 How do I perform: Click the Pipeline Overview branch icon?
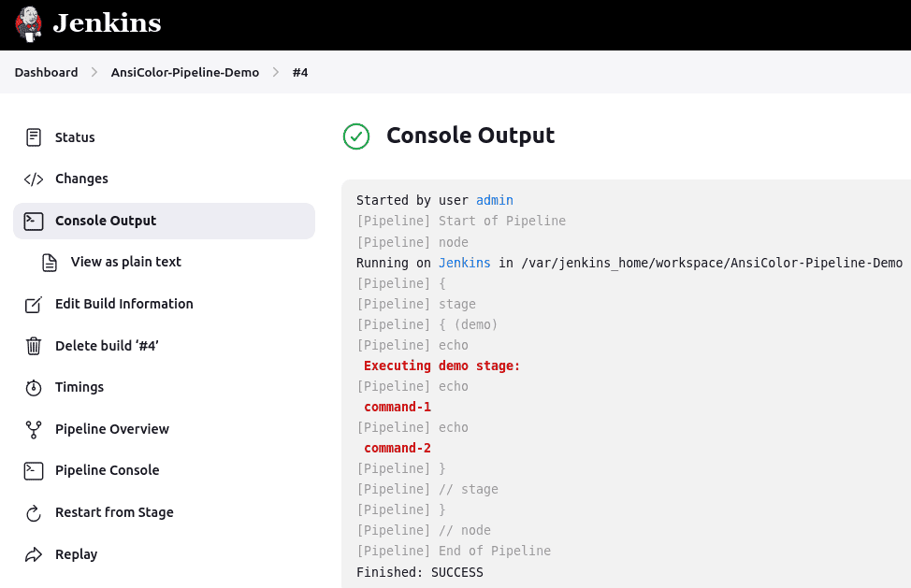point(34,429)
